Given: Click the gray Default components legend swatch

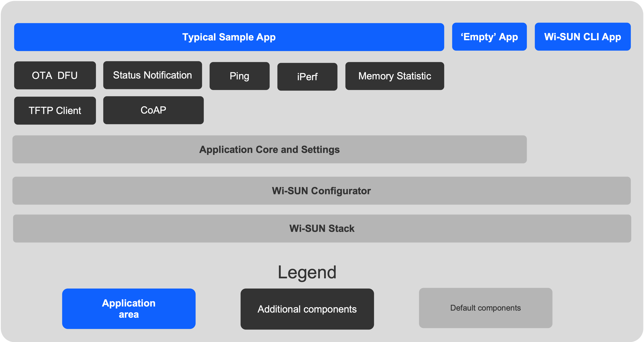Looking at the screenshot, I should [486, 308].
